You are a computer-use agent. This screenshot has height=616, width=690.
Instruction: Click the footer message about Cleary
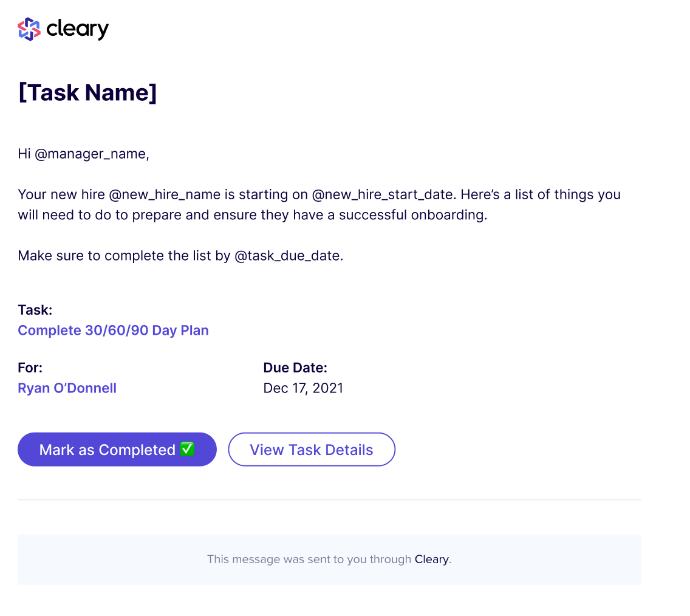[x=330, y=559]
